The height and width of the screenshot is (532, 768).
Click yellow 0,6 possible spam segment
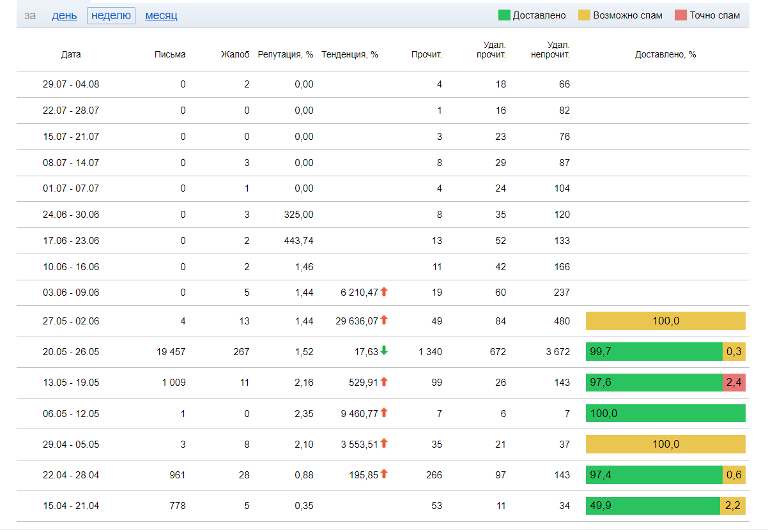(x=734, y=475)
